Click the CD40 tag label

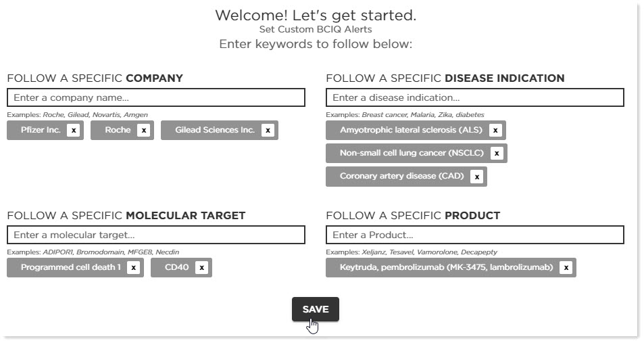[176, 267]
